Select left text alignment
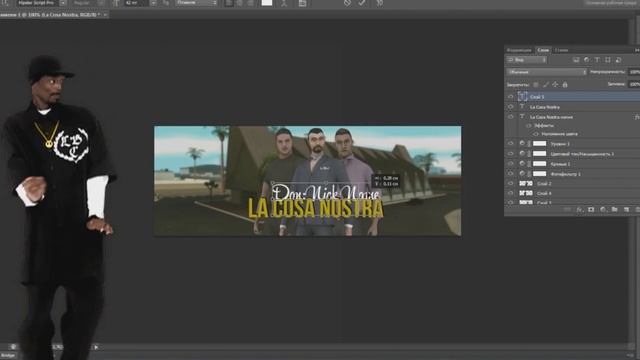 click(229, 3)
